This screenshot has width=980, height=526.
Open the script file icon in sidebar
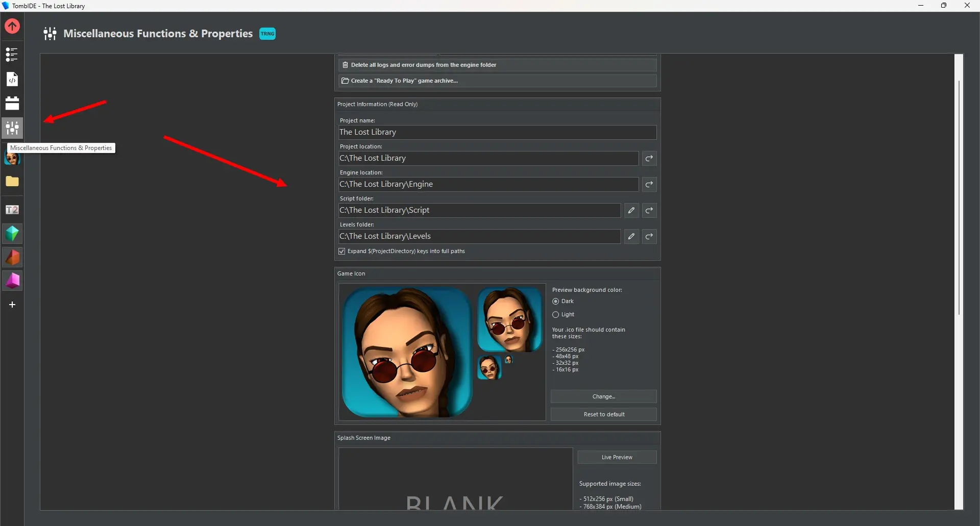coord(12,79)
